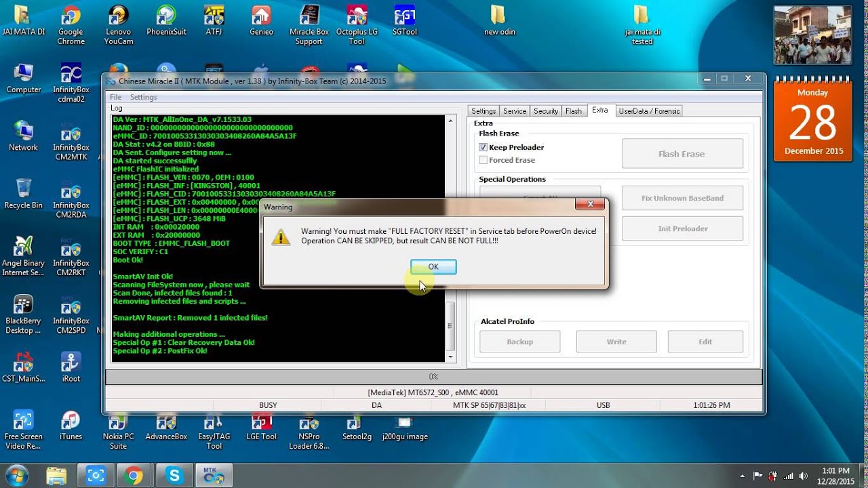Click Alcatel ProInfo Backup button
The image size is (868, 488).
pyautogui.click(x=520, y=342)
